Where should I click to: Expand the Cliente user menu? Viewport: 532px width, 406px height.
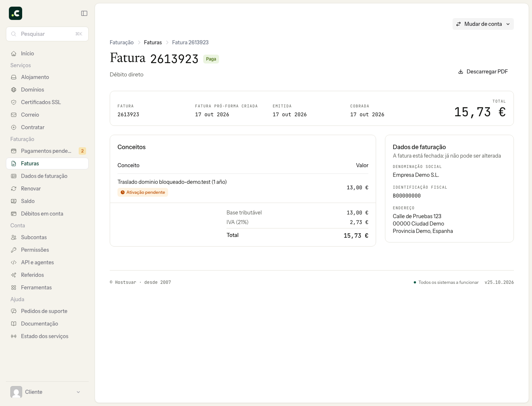(x=47, y=392)
